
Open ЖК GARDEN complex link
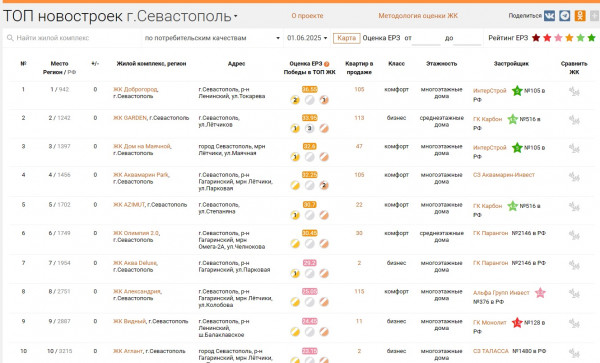(130, 118)
